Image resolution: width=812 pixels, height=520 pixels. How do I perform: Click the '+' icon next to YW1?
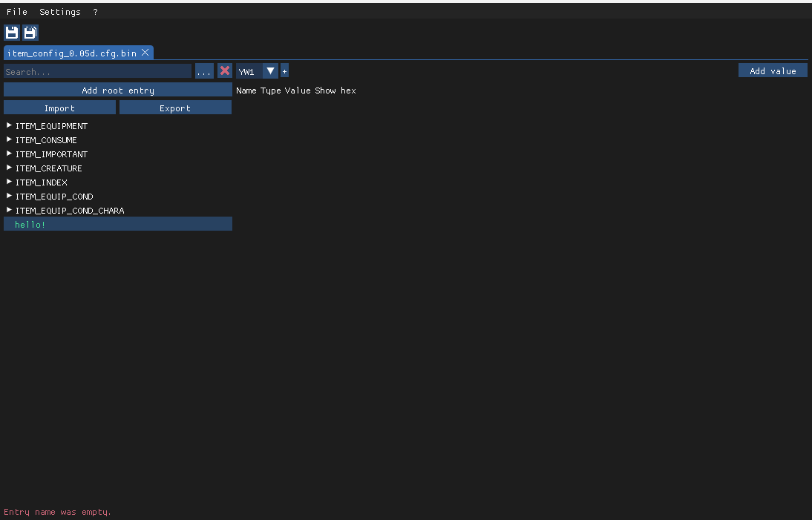[284, 70]
